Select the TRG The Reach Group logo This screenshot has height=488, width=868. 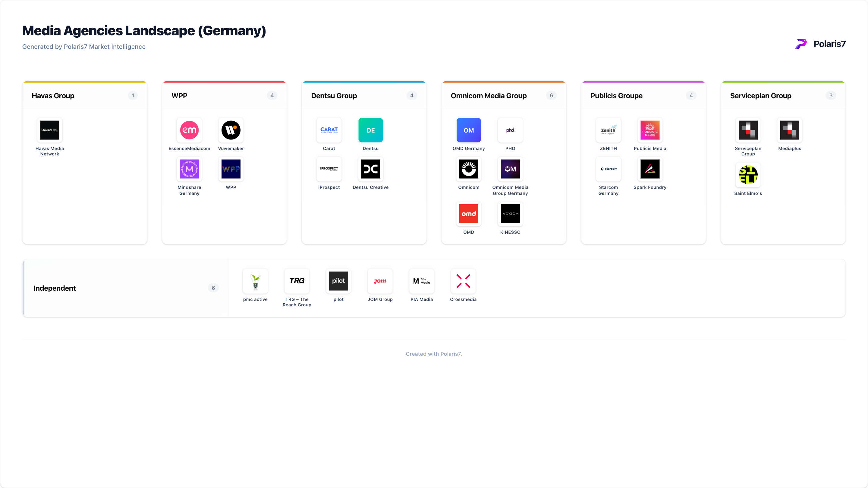click(297, 281)
